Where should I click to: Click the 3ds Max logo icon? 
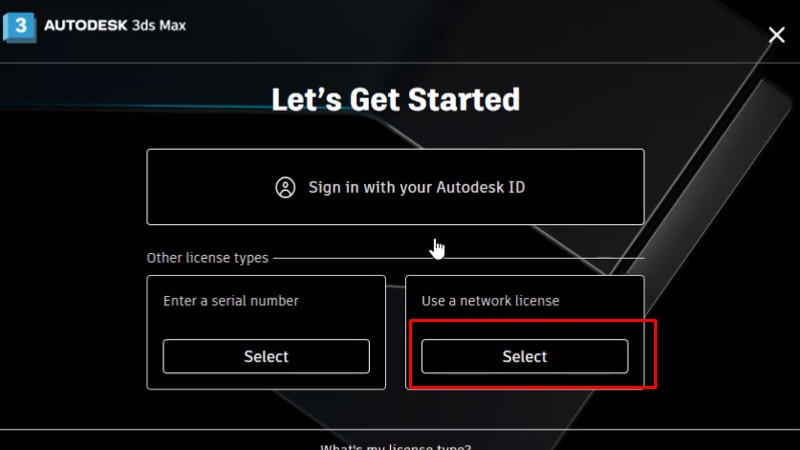(19, 26)
